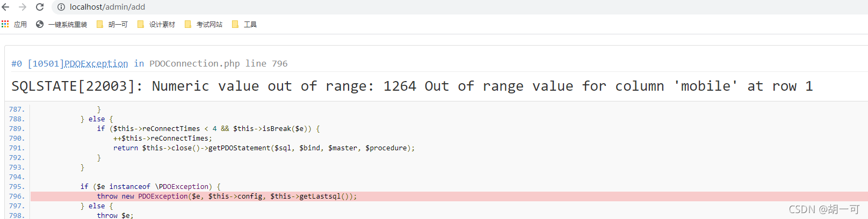The width and height of the screenshot is (868, 219).
Task: Reload the localhost/admin/add page
Action: [40, 7]
